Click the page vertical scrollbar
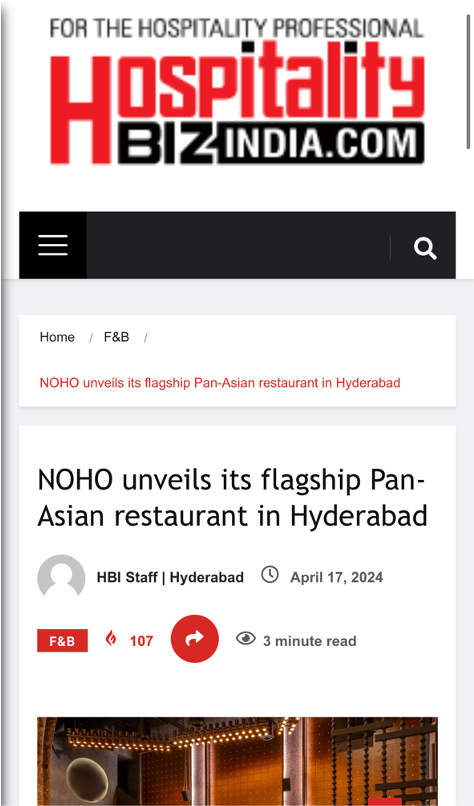The height and width of the screenshot is (806, 474). [x=469, y=75]
